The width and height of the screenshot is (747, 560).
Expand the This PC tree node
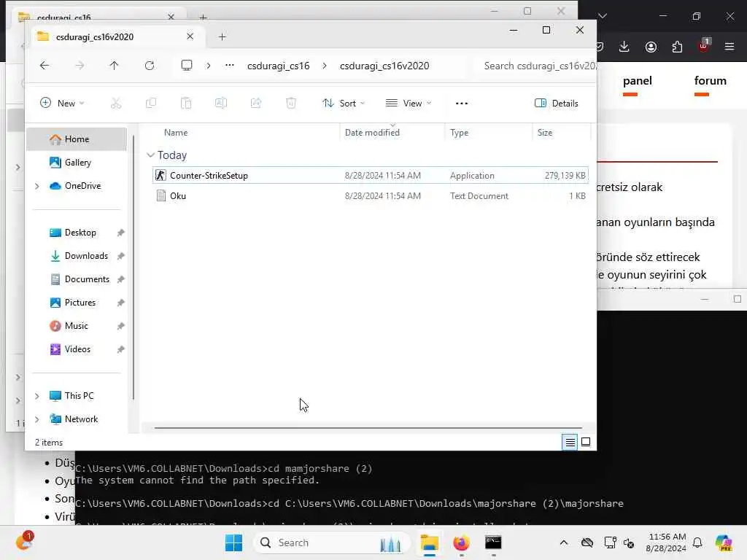click(x=37, y=396)
